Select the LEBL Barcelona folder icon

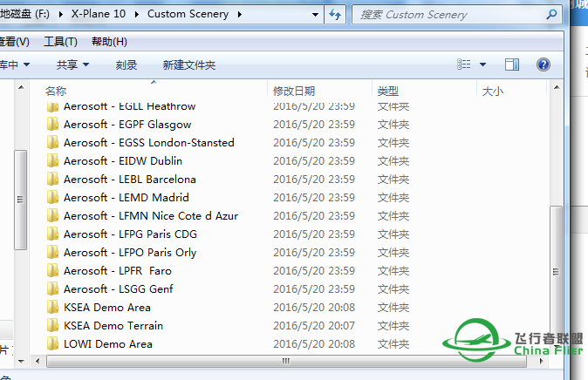tap(52, 180)
